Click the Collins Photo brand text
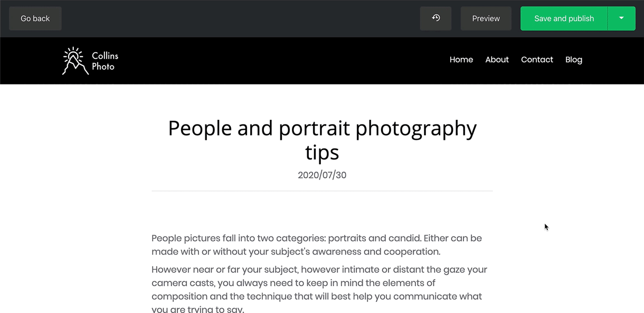 [x=105, y=61]
